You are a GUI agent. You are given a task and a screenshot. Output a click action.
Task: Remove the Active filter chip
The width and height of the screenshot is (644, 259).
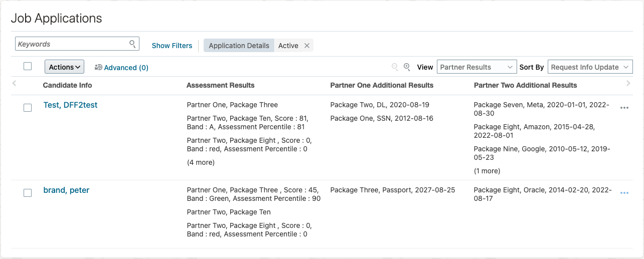pos(307,46)
